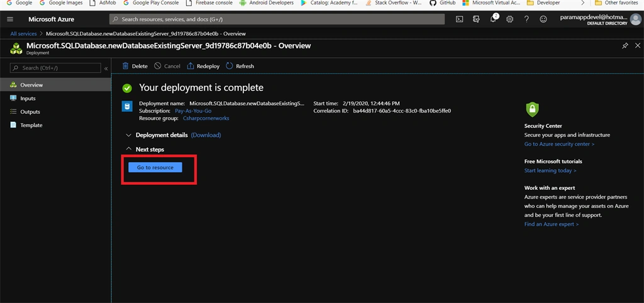Viewport: 644px width, 303px height.
Task: Click the account avatar picture
Action: point(635,19)
